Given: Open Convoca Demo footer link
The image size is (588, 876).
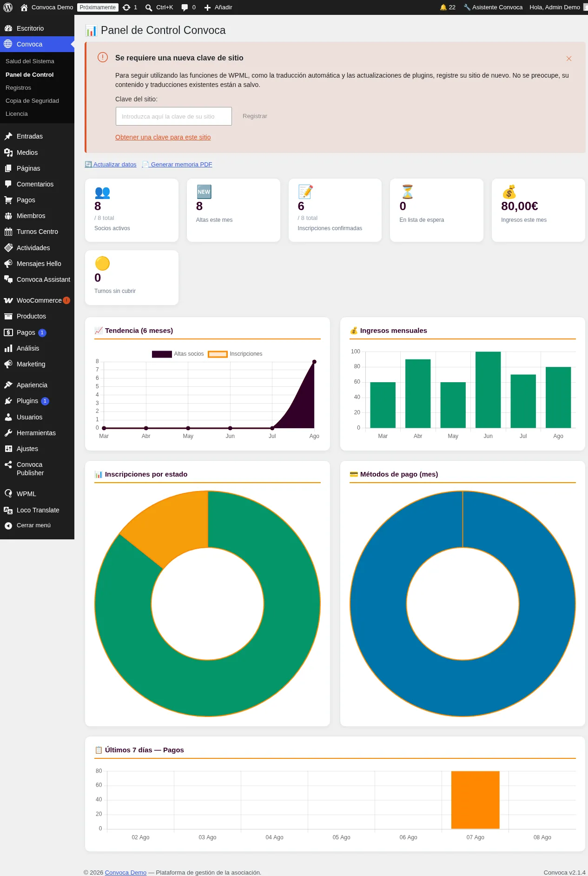Looking at the screenshot, I should (126, 872).
